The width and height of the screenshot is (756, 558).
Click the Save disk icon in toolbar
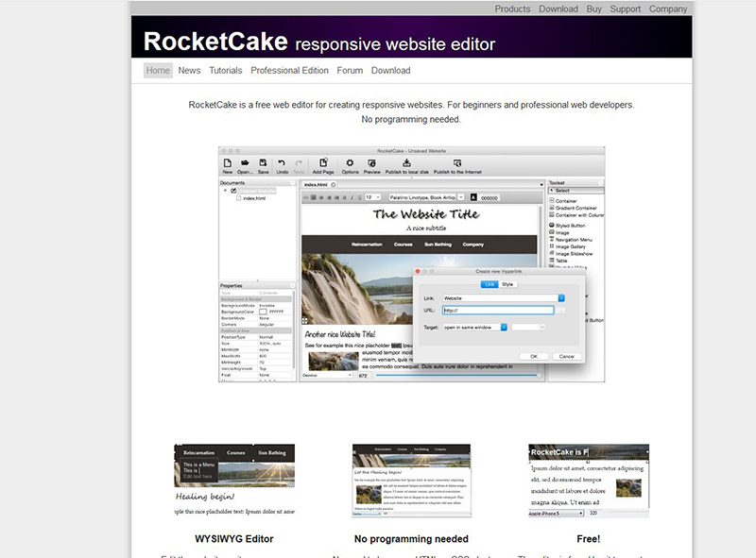tap(263, 163)
